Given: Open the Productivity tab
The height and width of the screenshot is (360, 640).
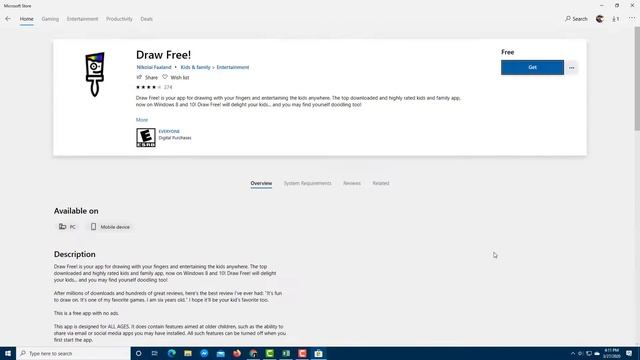Looking at the screenshot, I should point(119,19).
